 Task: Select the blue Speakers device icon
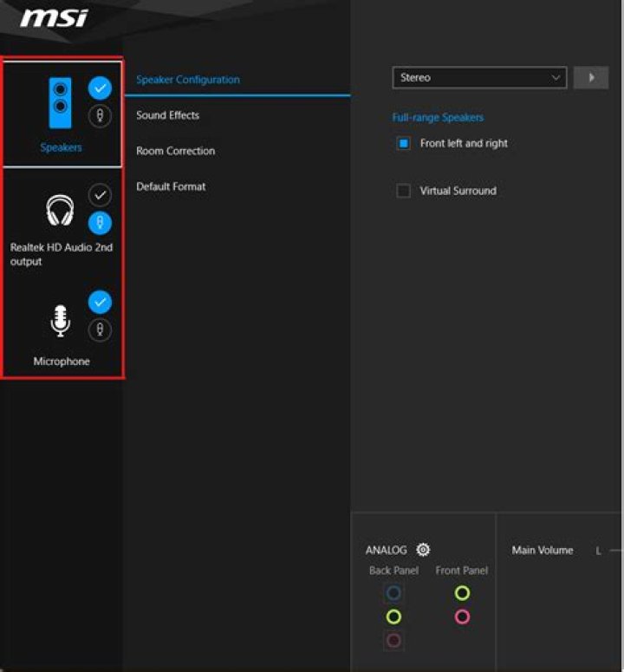(x=61, y=103)
